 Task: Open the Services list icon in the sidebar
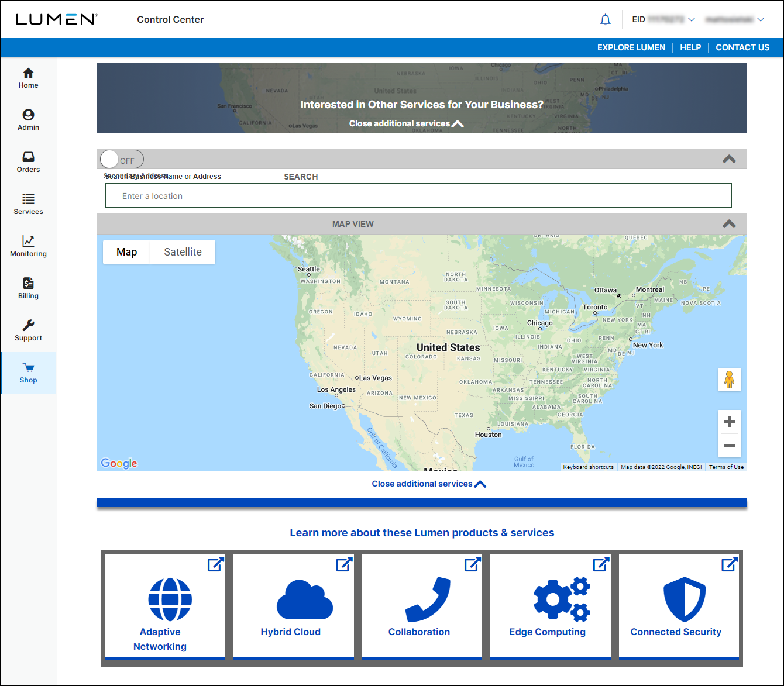[28, 199]
